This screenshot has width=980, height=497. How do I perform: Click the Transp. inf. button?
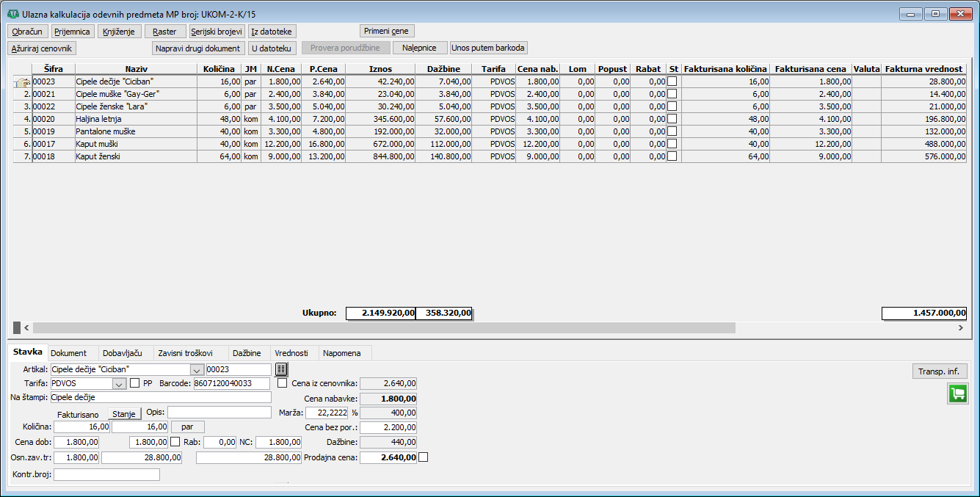point(939,371)
